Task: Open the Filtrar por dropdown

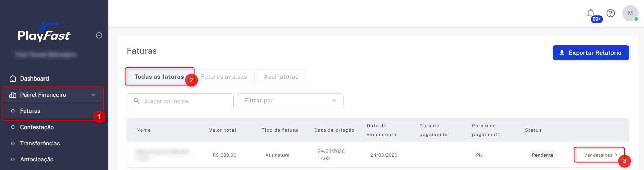Action: click(x=290, y=101)
